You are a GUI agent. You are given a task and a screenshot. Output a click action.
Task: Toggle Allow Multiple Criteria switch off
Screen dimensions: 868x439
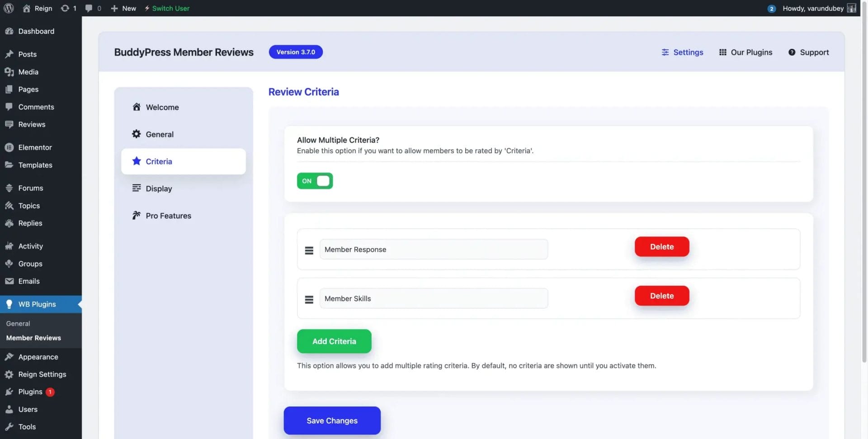[315, 180]
